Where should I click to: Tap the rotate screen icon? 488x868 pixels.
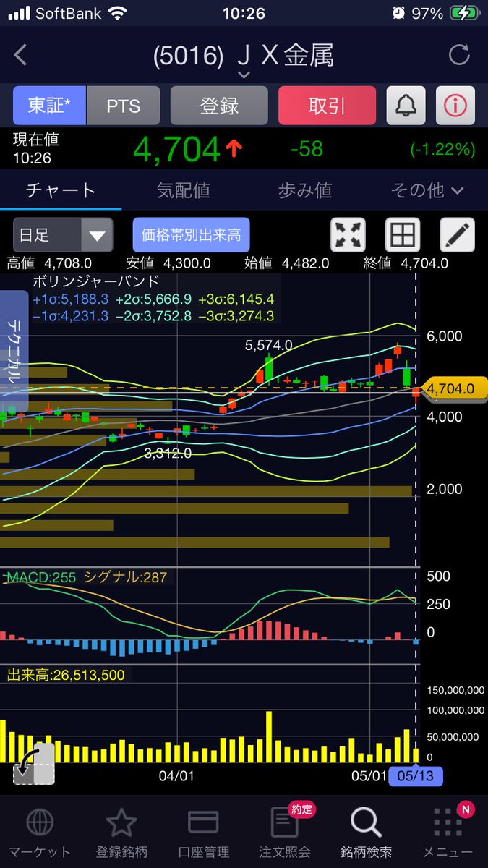[x=34, y=764]
